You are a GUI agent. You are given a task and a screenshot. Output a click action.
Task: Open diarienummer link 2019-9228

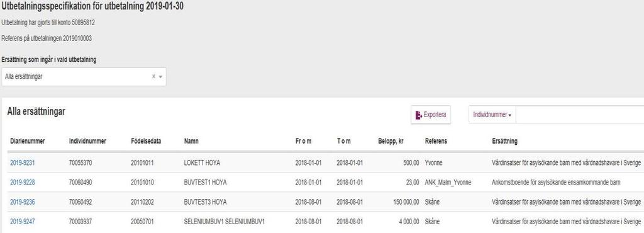[23, 183]
